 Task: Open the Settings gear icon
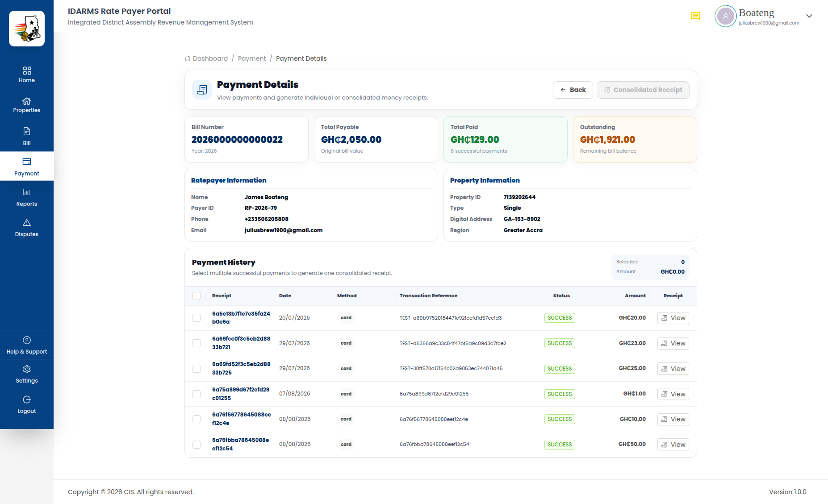tap(27, 369)
